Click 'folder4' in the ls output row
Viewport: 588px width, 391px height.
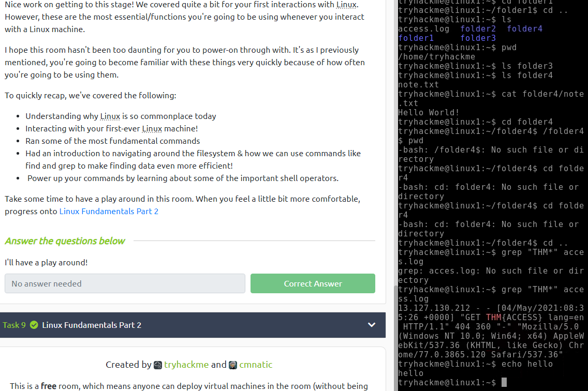tap(525, 29)
